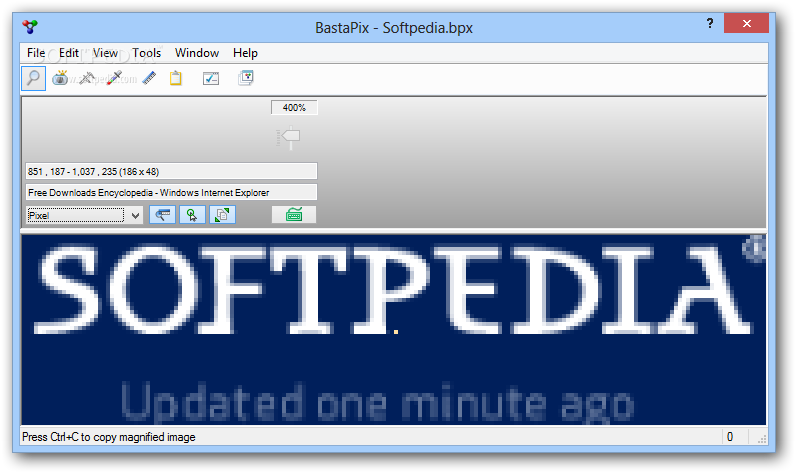Select the magnifier tool in toolbar

tap(34, 78)
